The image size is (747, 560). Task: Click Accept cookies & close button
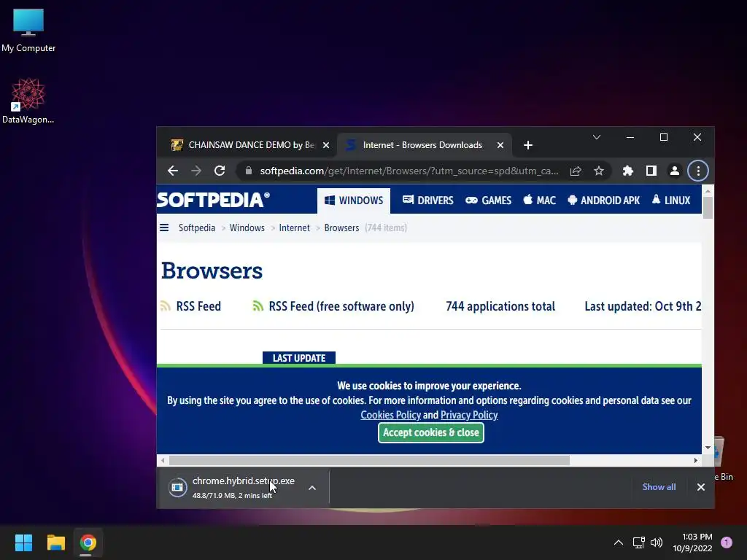pyautogui.click(x=431, y=432)
